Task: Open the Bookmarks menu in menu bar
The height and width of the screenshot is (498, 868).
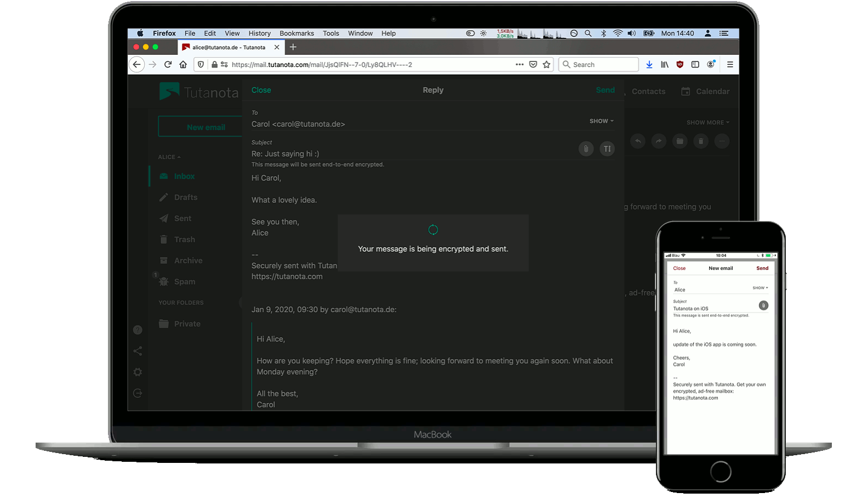Action: pos(296,33)
